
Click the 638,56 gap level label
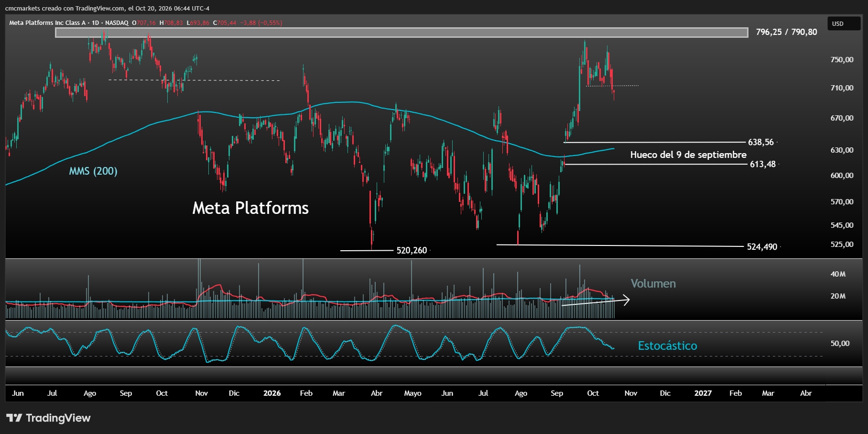pos(761,142)
